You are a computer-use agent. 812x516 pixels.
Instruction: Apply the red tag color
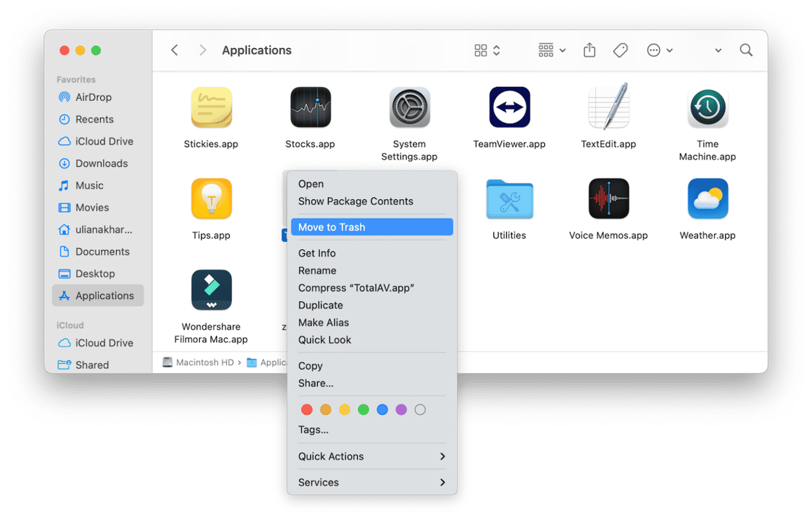click(x=307, y=410)
